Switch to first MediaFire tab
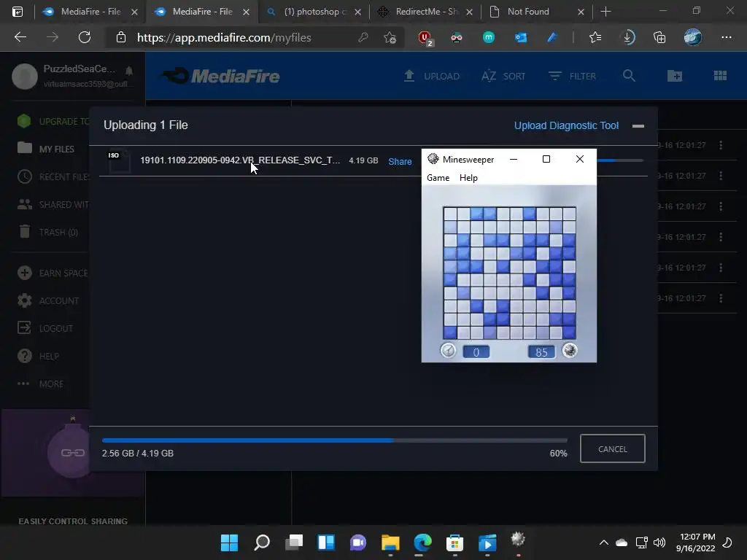This screenshot has height=560, width=747. (x=90, y=12)
